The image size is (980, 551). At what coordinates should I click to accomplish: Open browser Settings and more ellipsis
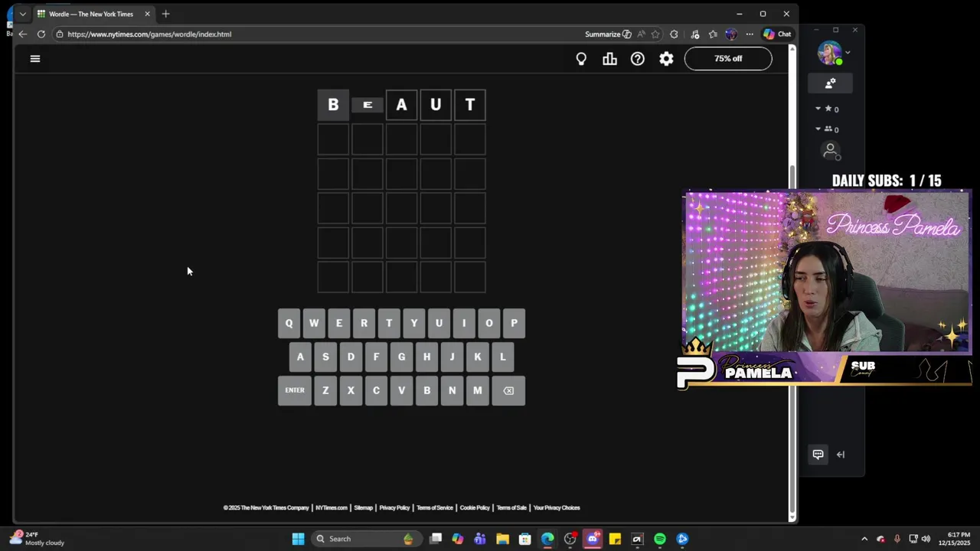[750, 34]
